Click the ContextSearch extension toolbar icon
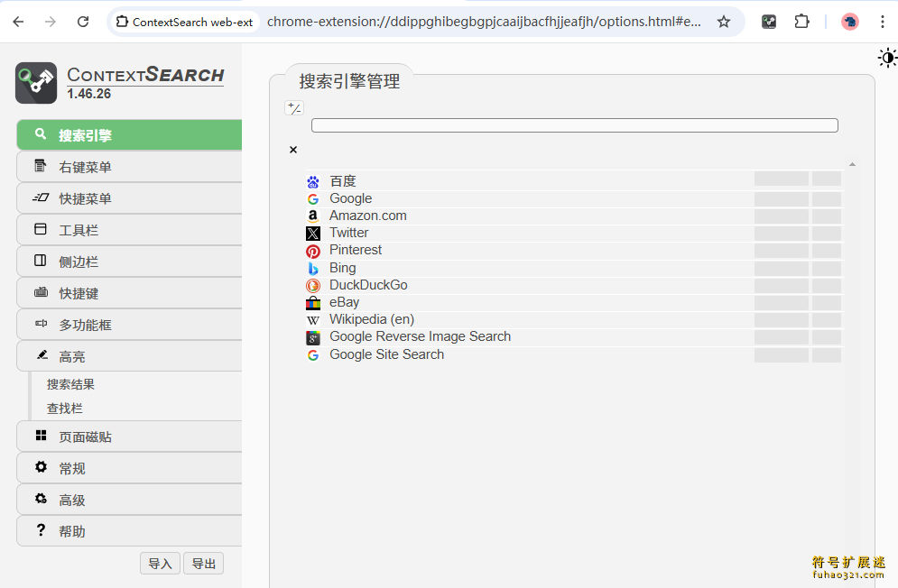Image resolution: width=898 pixels, height=588 pixels. tap(769, 22)
